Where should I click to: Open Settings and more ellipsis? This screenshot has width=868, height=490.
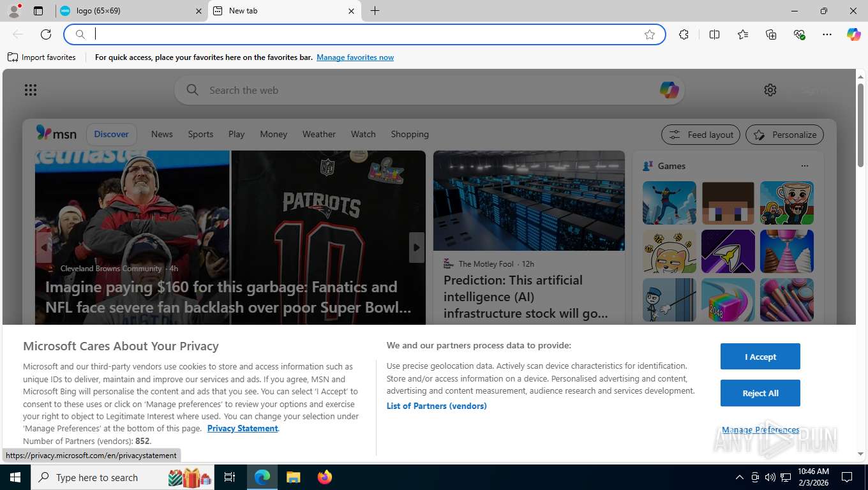pyautogui.click(x=827, y=34)
